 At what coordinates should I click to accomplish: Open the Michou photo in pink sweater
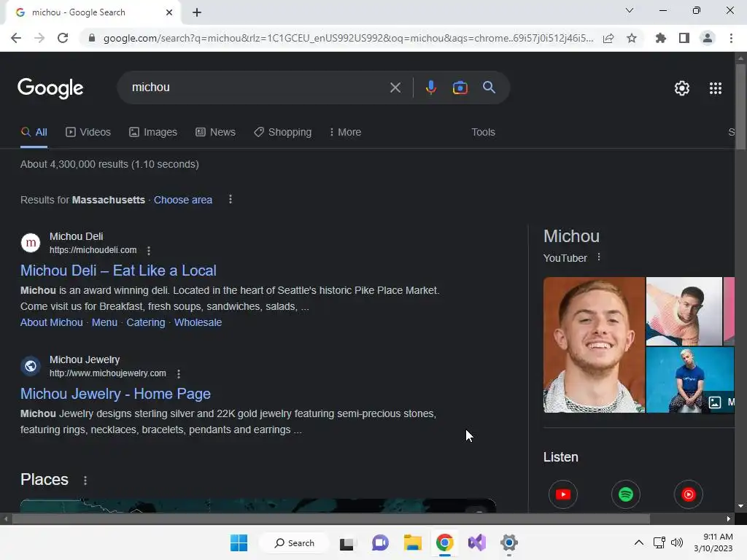[x=684, y=311]
